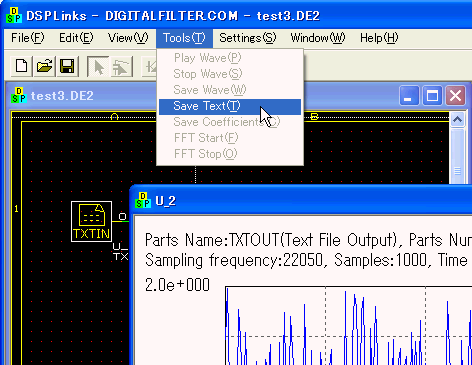Select the wiring tool beside the pointer
472x365 pixels.
(x=121, y=66)
